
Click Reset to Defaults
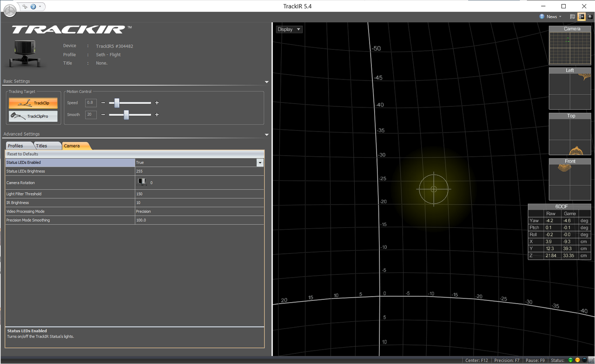pyautogui.click(x=23, y=154)
